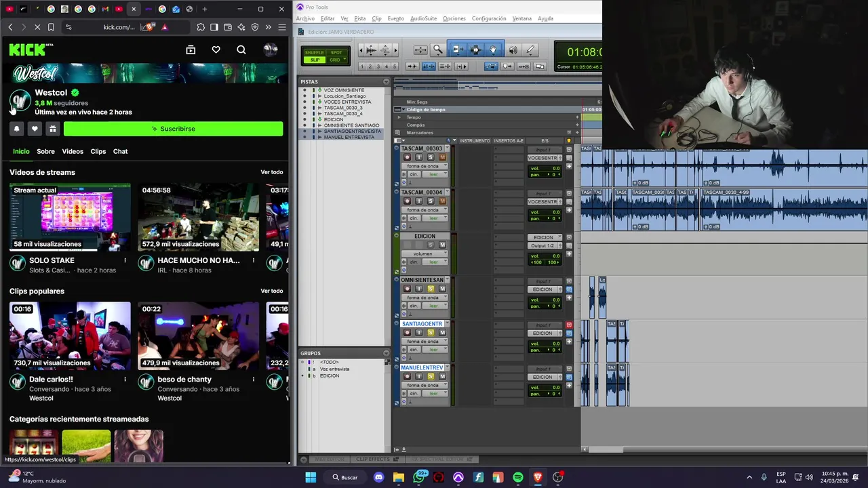Select the Grabber hand tool

pyautogui.click(x=493, y=49)
